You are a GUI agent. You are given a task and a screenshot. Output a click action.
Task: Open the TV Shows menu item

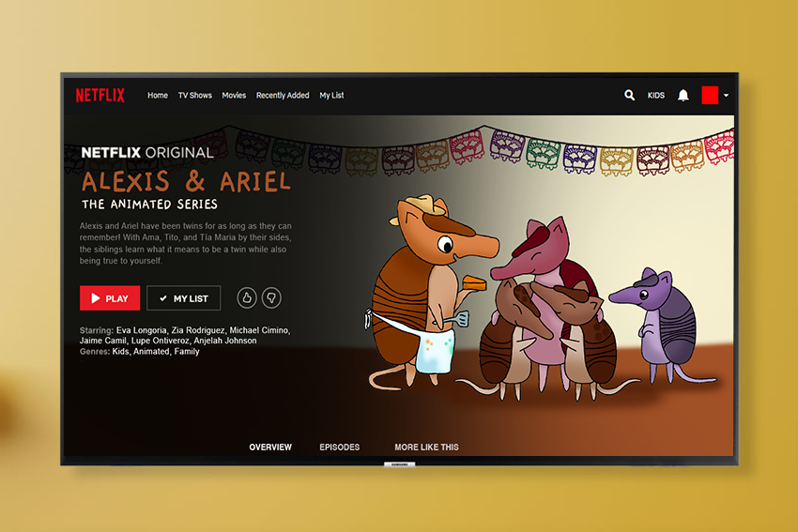coord(195,95)
